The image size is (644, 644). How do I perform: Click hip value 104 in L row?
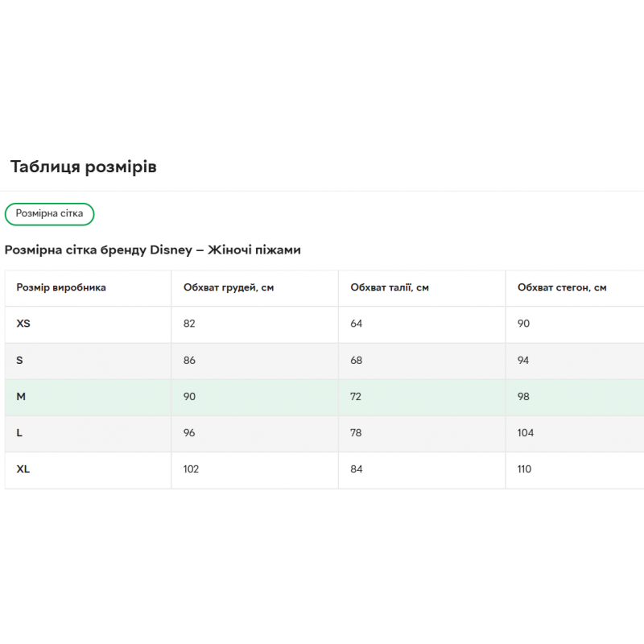(526, 432)
